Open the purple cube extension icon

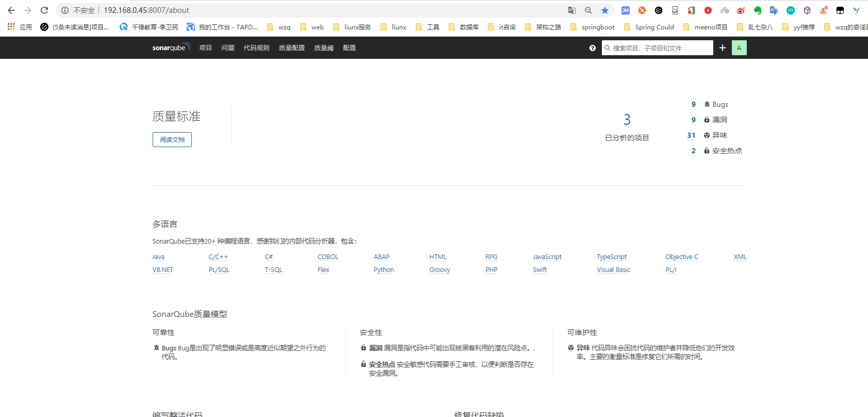pyautogui.click(x=807, y=10)
